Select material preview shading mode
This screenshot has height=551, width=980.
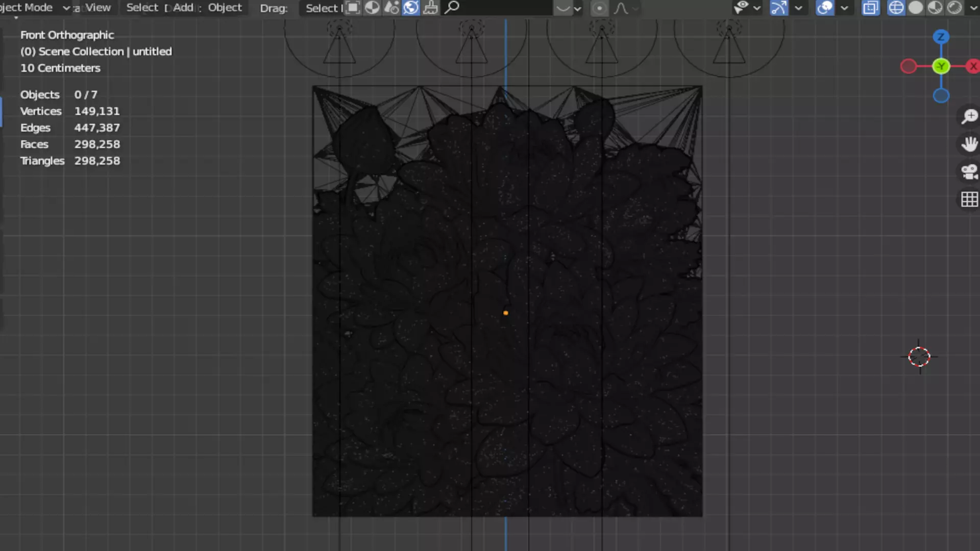[935, 8]
